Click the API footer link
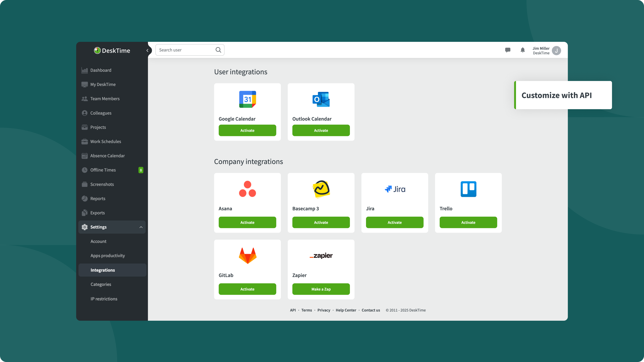The height and width of the screenshot is (362, 644). point(293,310)
